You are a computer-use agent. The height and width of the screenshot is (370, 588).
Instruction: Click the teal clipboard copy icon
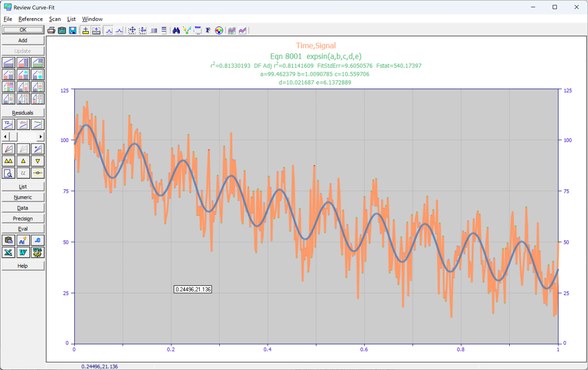coord(62,30)
